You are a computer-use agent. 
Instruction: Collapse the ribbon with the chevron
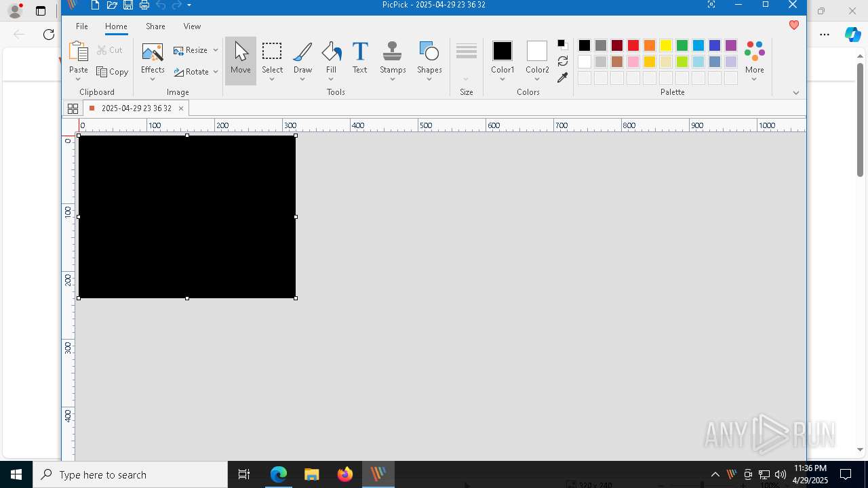click(x=796, y=93)
